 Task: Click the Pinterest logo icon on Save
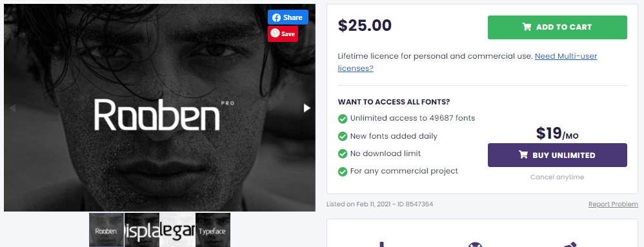275,34
